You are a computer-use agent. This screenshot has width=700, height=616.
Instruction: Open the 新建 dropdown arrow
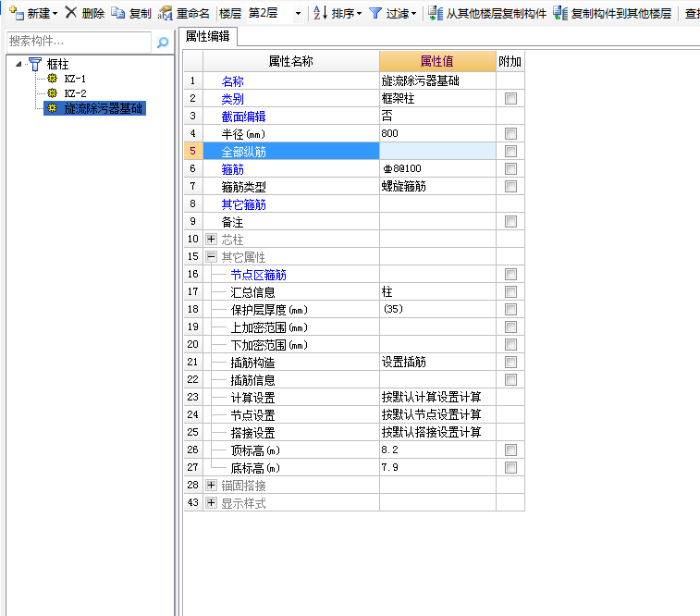pyautogui.click(x=55, y=14)
